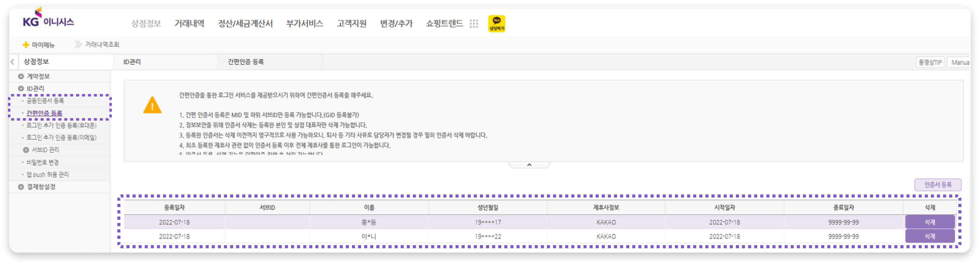Click the 생년월일 column header
The image size is (980, 265).
coord(488,208)
